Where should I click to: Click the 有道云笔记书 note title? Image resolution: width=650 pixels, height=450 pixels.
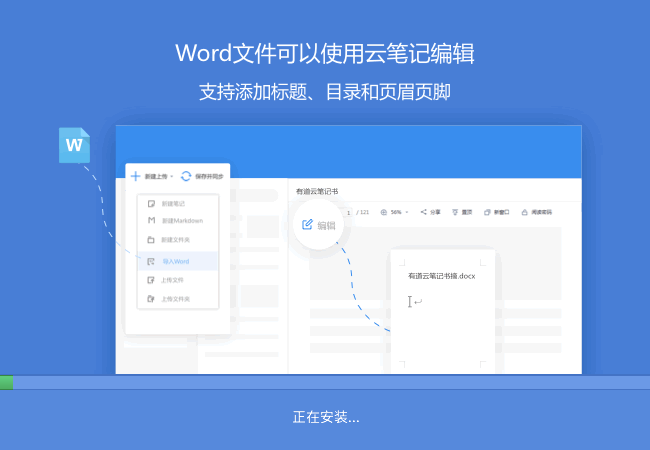[x=317, y=189]
